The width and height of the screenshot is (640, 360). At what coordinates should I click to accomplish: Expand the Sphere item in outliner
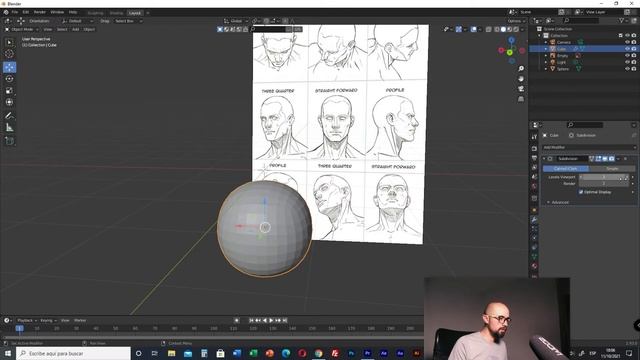pyautogui.click(x=546, y=69)
